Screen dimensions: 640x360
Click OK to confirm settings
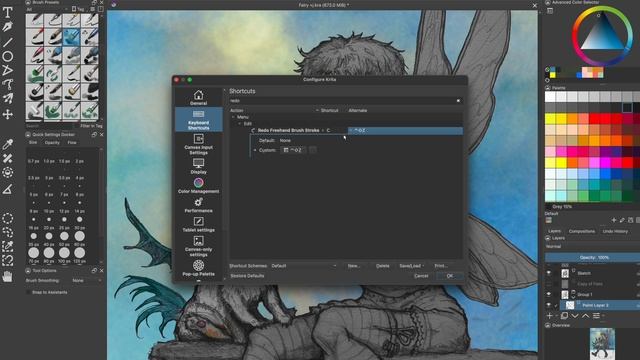(449, 276)
